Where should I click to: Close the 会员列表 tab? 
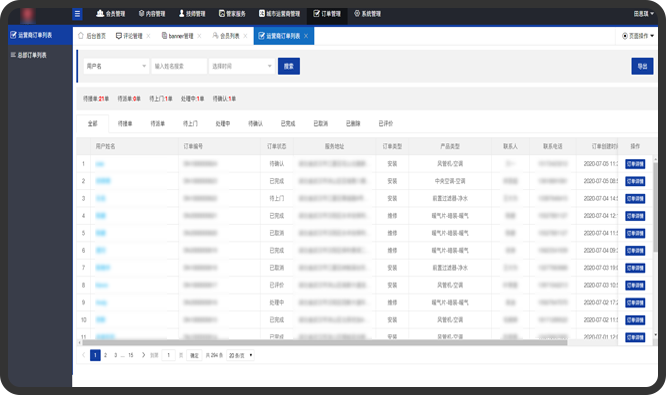tap(245, 36)
